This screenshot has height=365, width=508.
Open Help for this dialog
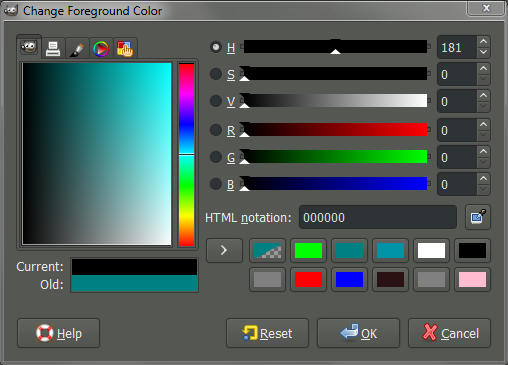coord(58,333)
